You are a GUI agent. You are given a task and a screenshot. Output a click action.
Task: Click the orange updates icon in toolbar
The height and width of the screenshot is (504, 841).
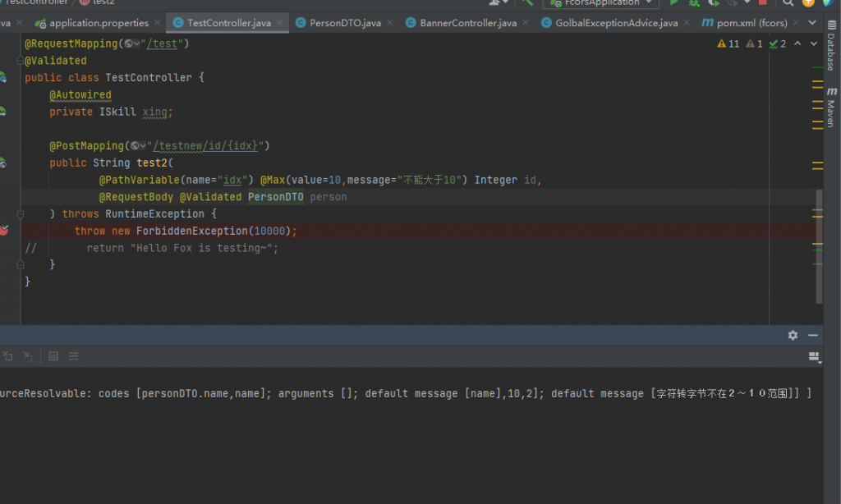tap(808, 2)
